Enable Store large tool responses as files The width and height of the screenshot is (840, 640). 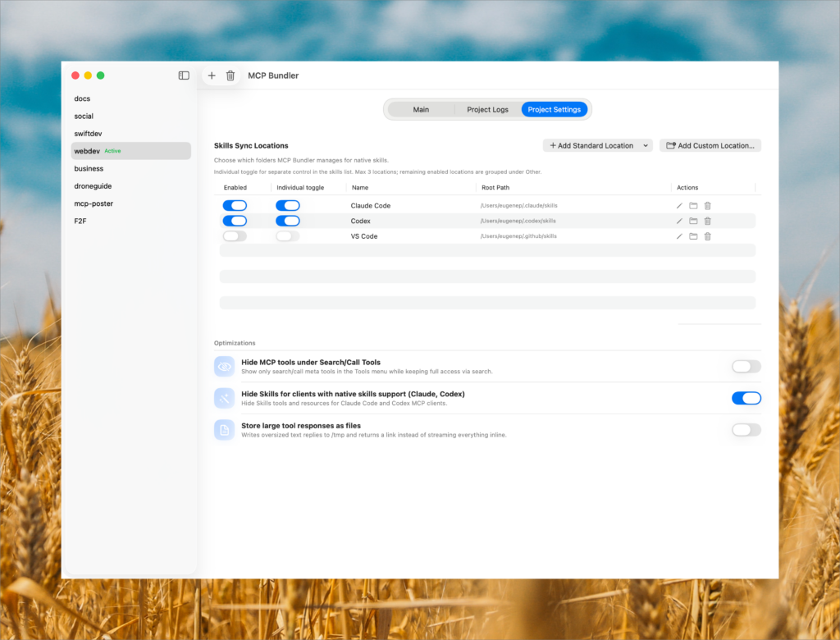[x=746, y=430]
